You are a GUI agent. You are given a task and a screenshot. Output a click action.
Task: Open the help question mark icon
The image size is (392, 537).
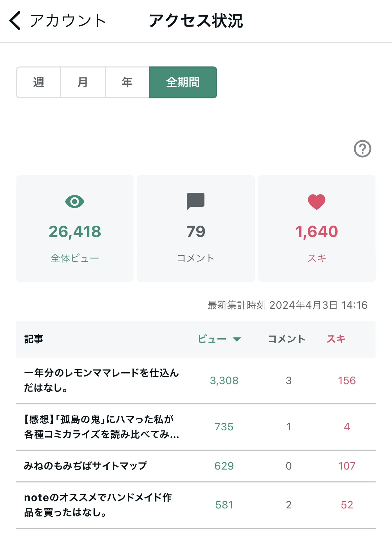coord(362,149)
